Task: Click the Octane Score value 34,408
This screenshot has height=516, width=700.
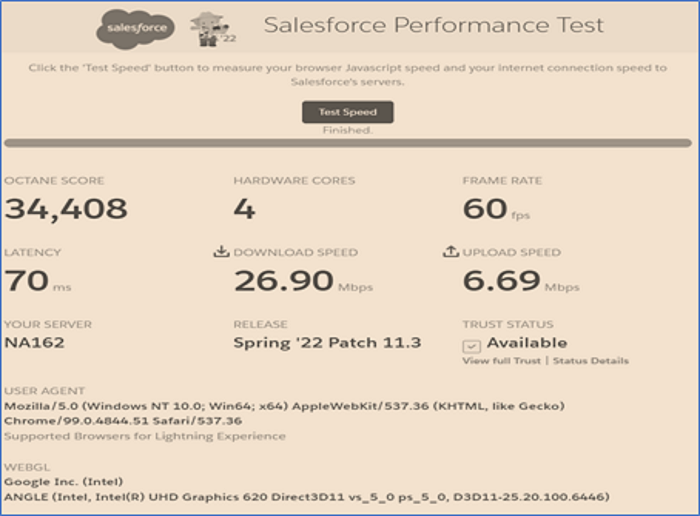Action: point(66,208)
